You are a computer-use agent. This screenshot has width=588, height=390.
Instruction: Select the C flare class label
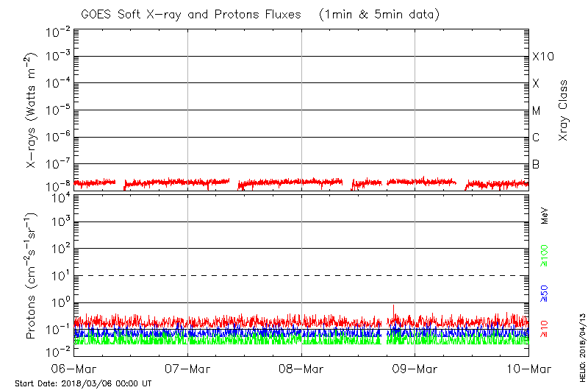(x=536, y=138)
